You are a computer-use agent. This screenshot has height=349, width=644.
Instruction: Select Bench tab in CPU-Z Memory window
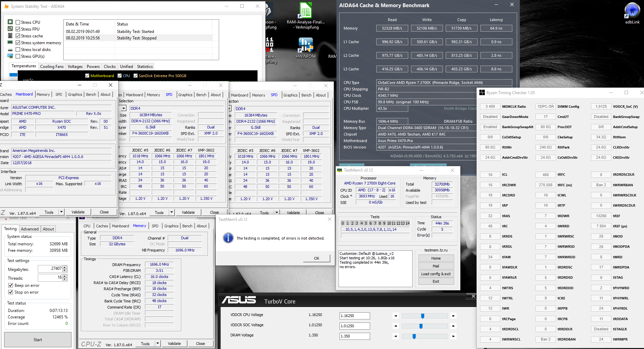(x=187, y=226)
